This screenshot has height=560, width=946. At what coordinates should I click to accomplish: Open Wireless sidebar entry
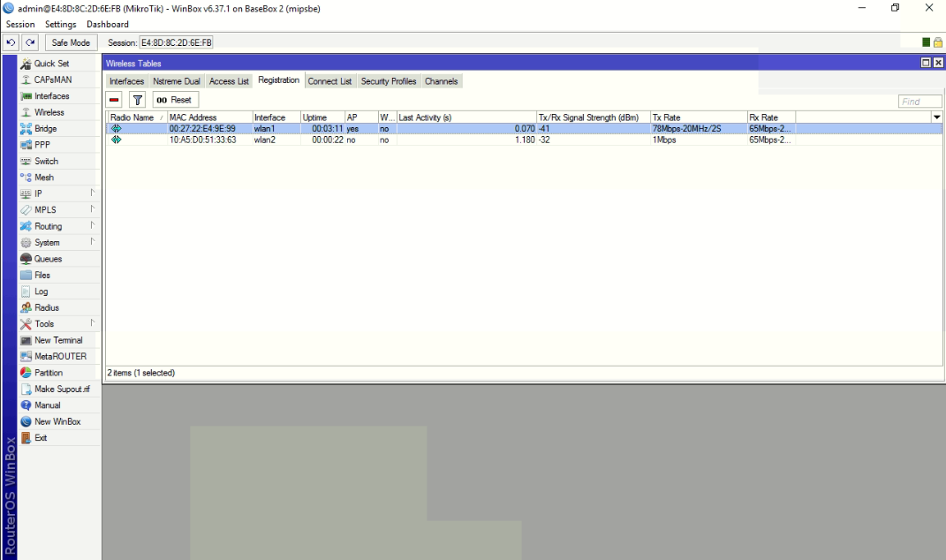pos(59,112)
